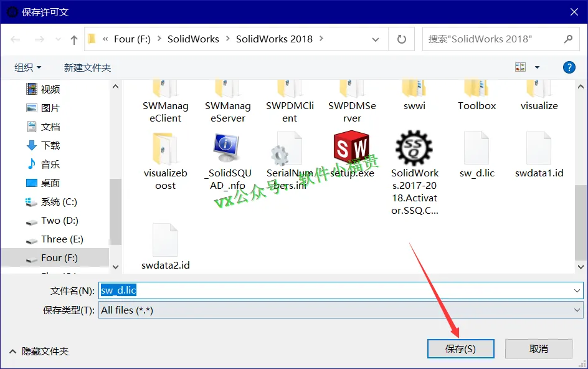
Task: Click file list scroll down arrow
Action: click(581, 267)
